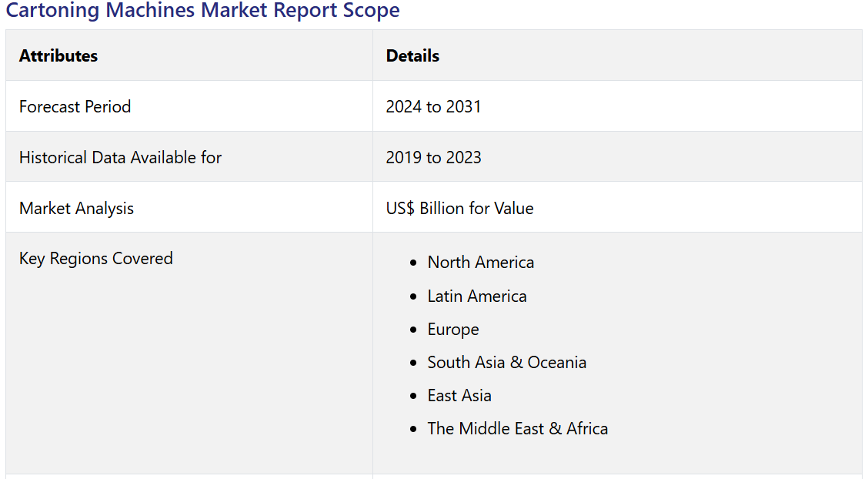Click the 2024 to 2031 value cell
868x479 pixels.
[433, 106]
